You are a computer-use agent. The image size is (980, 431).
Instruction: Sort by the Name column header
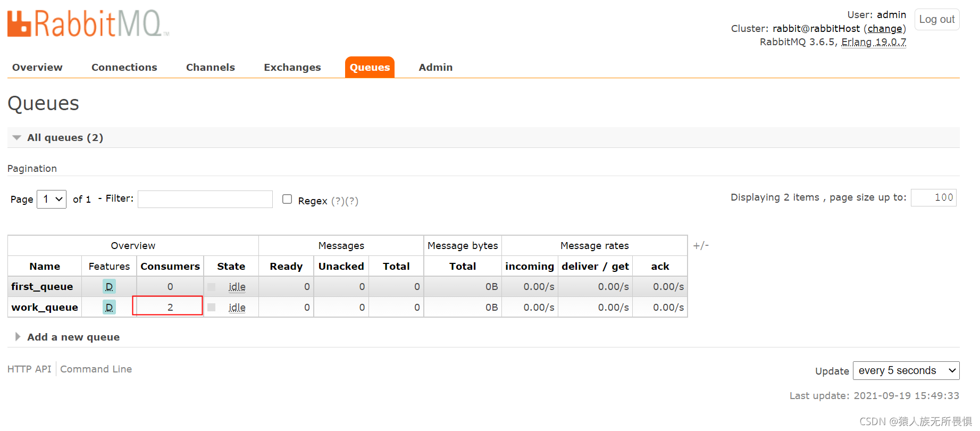pyautogui.click(x=45, y=266)
